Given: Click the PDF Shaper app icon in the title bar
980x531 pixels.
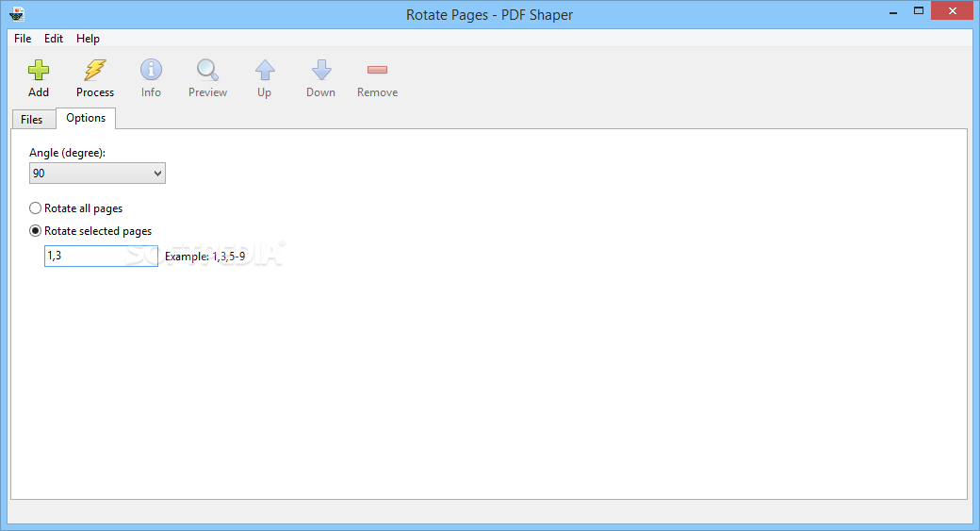Looking at the screenshot, I should (x=17, y=14).
